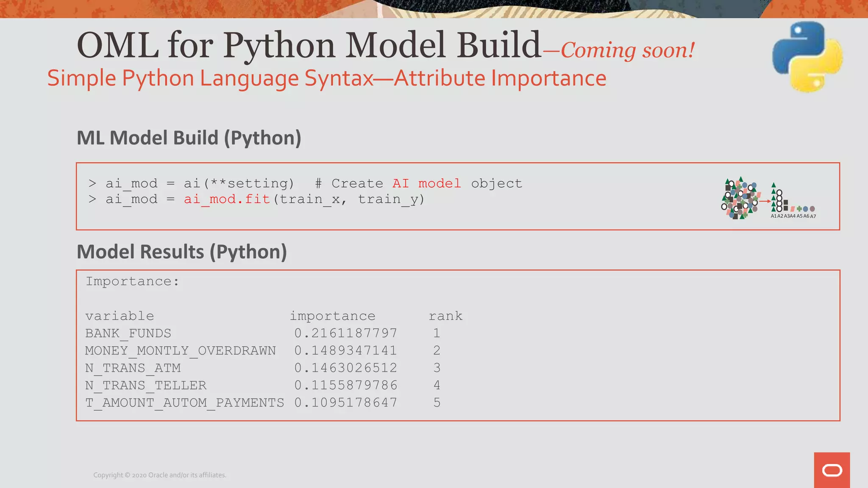Click the red 'ai_mod.fit' code text
Screen dimensions: 868x488
coord(227,199)
